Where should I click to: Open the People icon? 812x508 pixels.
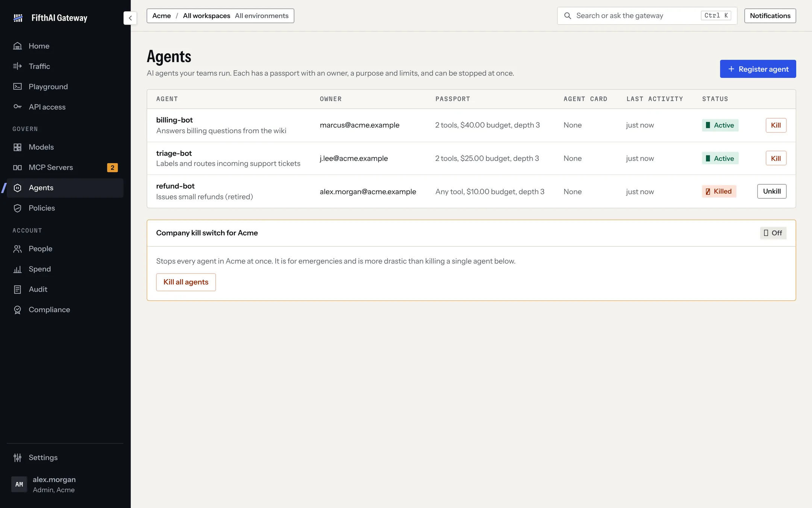pos(17,249)
